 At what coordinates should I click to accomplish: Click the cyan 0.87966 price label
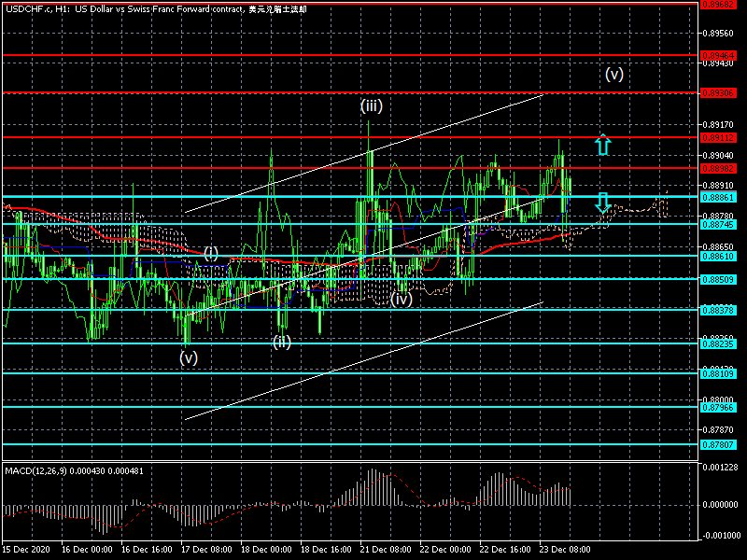[718, 407]
